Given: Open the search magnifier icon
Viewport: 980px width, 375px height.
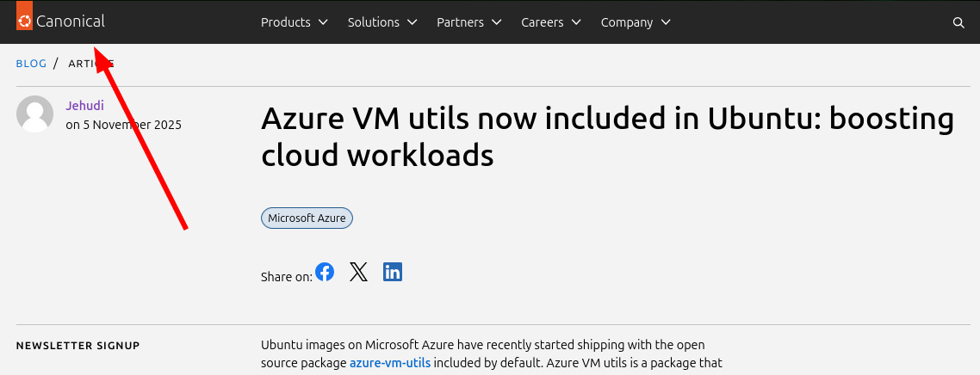Looking at the screenshot, I should (x=958, y=23).
